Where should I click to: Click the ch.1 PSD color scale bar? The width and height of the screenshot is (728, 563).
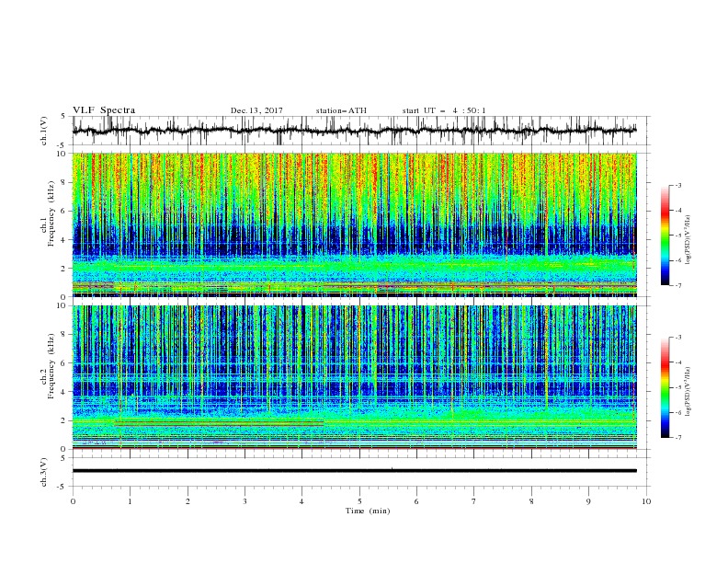click(665, 236)
